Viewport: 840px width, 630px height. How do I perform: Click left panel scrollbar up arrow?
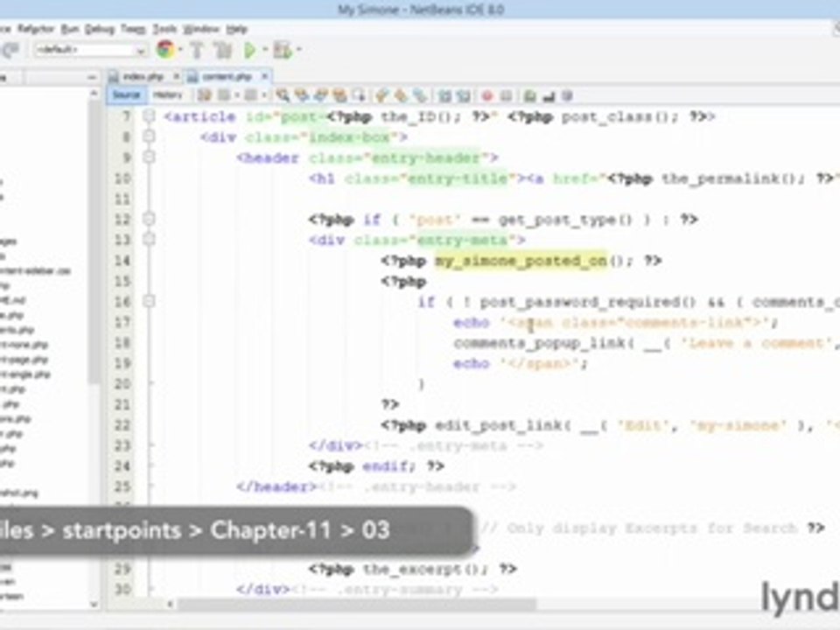click(94, 94)
